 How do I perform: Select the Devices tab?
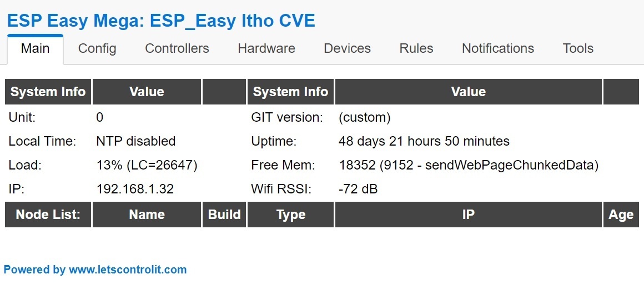pyautogui.click(x=347, y=49)
